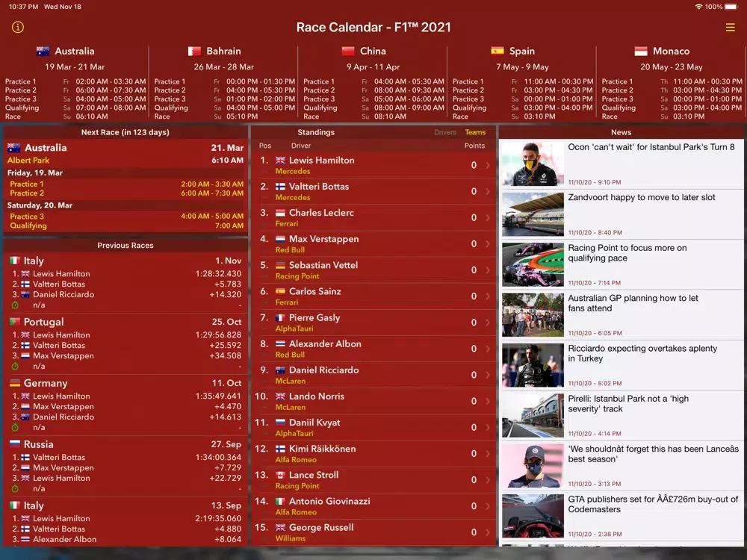Tap the flag beside Charles Leclerc
This screenshot has width=747, height=560.
click(x=280, y=213)
